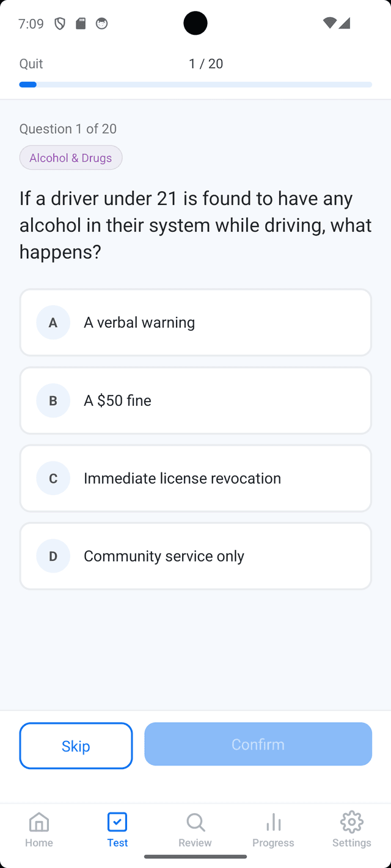391x868 pixels.
Task: Click the shield icon in the status bar
Action: tap(59, 23)
